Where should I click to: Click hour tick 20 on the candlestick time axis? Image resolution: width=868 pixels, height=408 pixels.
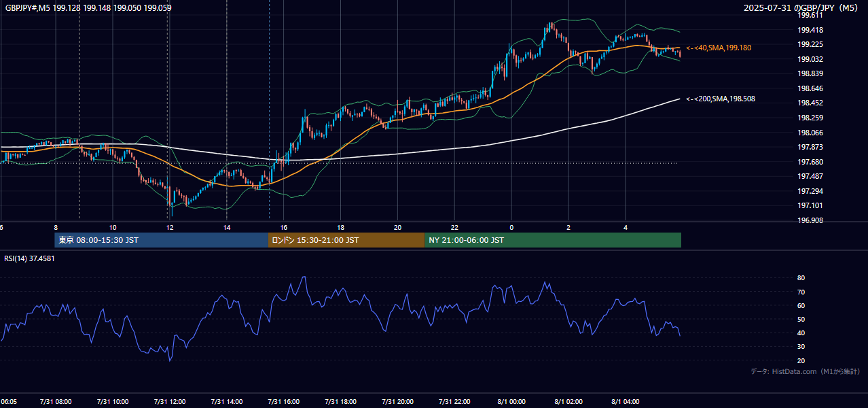398,227
